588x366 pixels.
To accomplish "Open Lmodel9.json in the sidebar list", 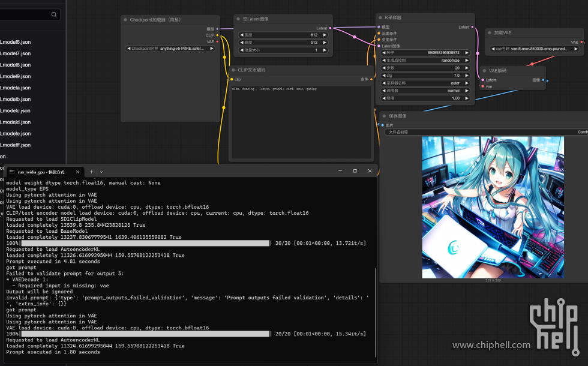I will pyautogui.click(x=16, y=76).
